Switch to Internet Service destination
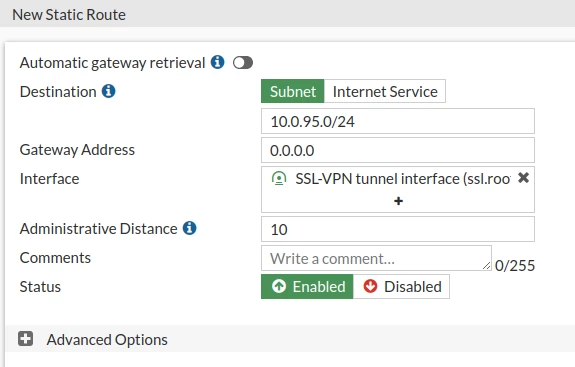Image resolution: width=575 pixels, height=367 pixels. (x=385, y=91)
